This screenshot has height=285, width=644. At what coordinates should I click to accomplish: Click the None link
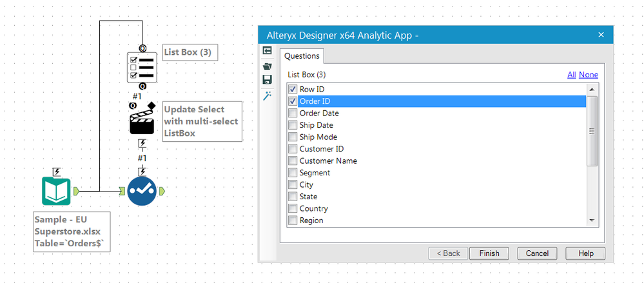click(x=589, y=75)
